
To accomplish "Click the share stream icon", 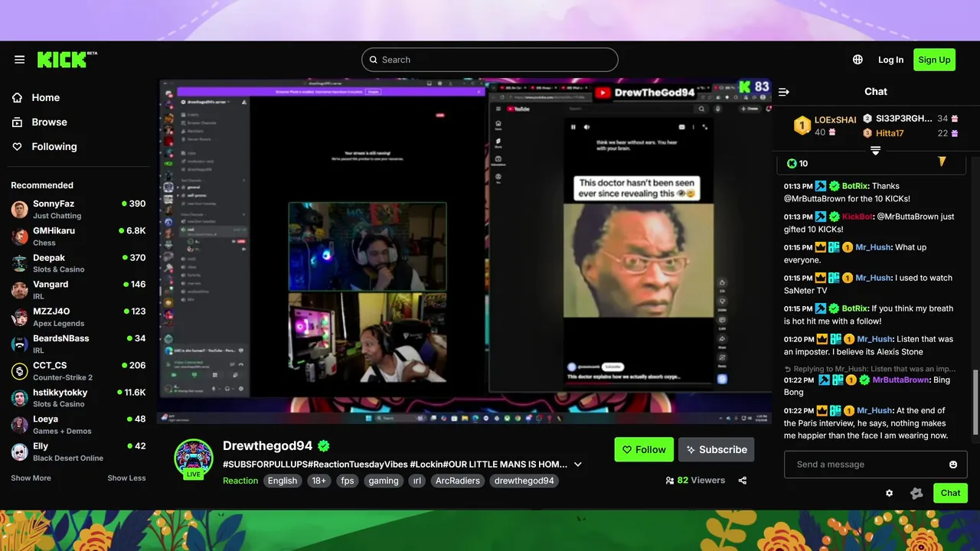I will [743, 481].
